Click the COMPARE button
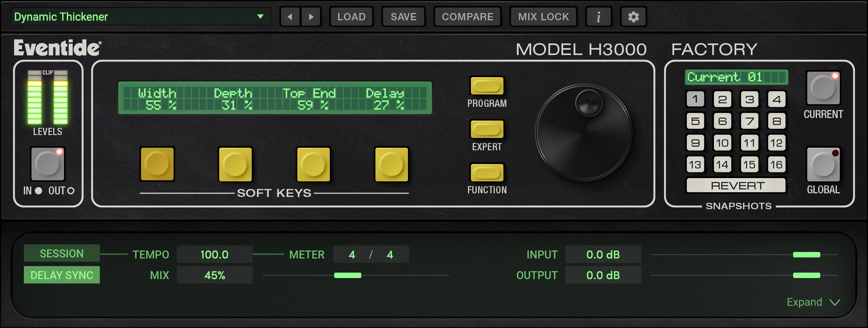868x328 pixels. [467, 17]
